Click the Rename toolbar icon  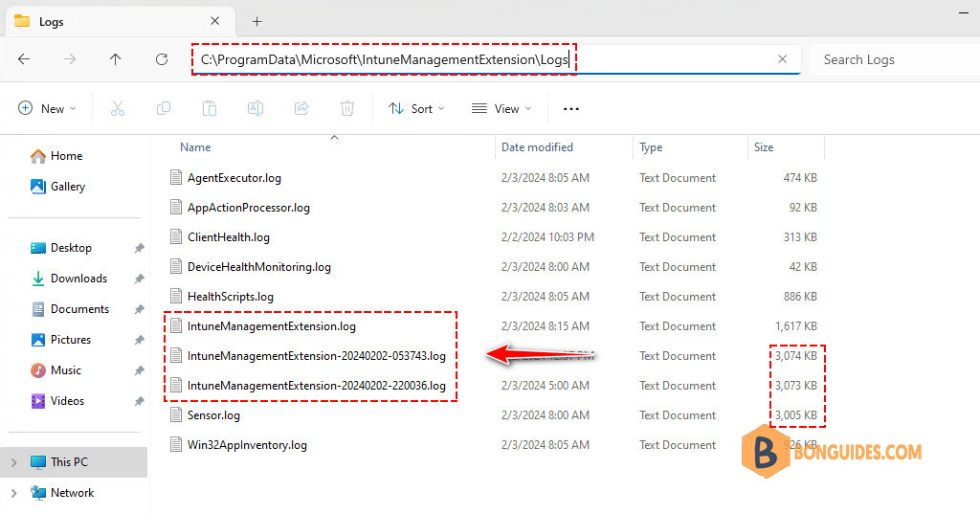(x=256, y=109)
